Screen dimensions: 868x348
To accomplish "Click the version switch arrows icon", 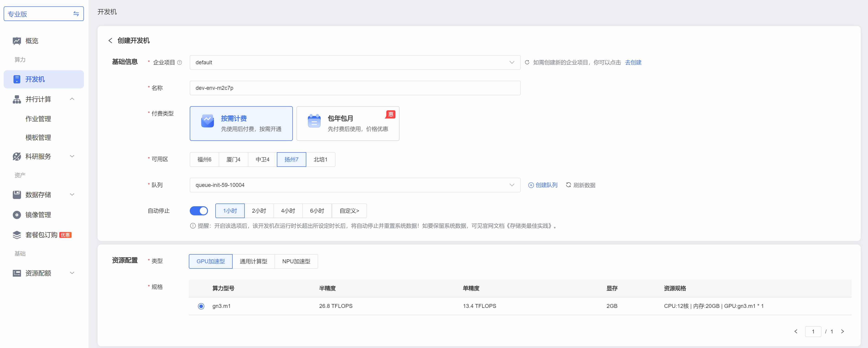I will 76,14.
